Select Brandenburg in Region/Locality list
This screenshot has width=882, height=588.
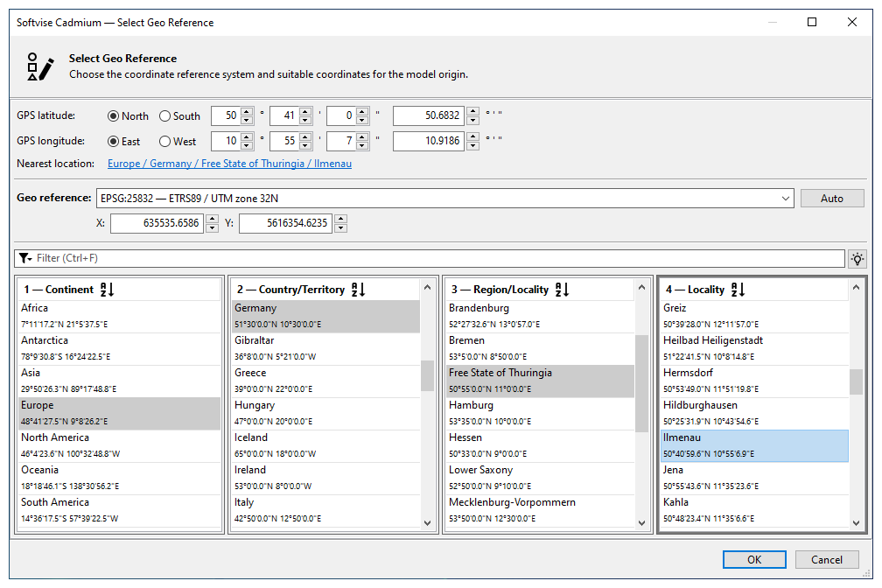(541, 316)
